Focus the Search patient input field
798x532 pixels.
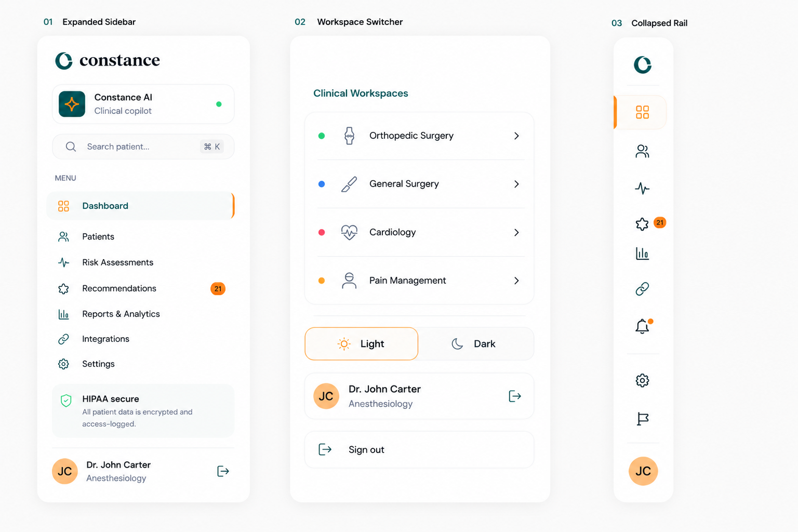[x=143, y=147]
